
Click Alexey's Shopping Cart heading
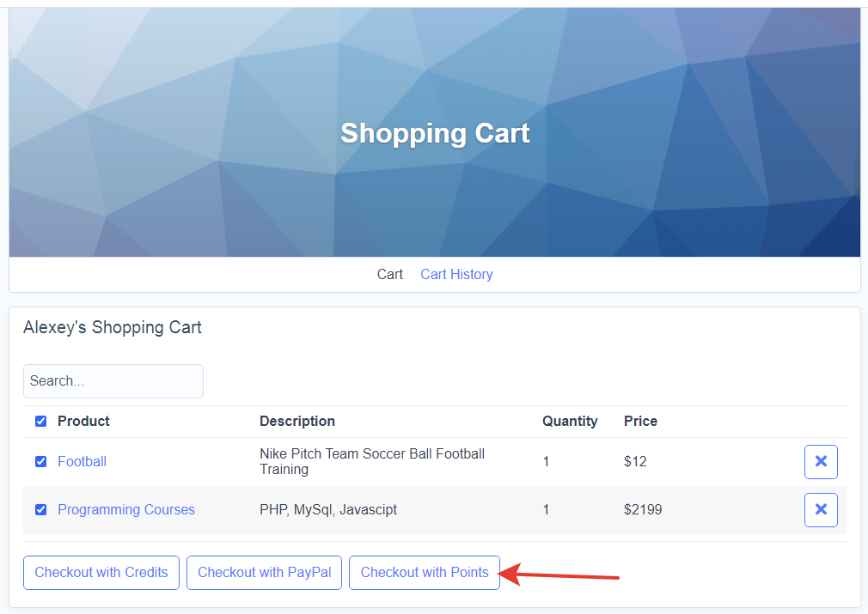click(x=113, y=327)
